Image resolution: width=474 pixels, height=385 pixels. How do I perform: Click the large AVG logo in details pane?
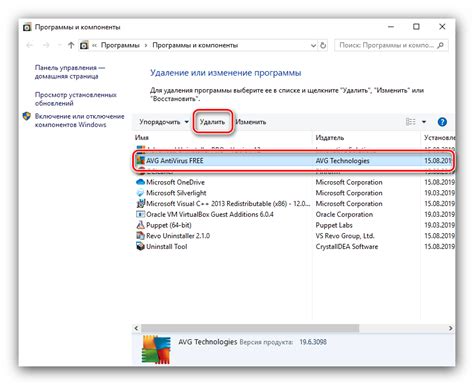pos(156,349)
